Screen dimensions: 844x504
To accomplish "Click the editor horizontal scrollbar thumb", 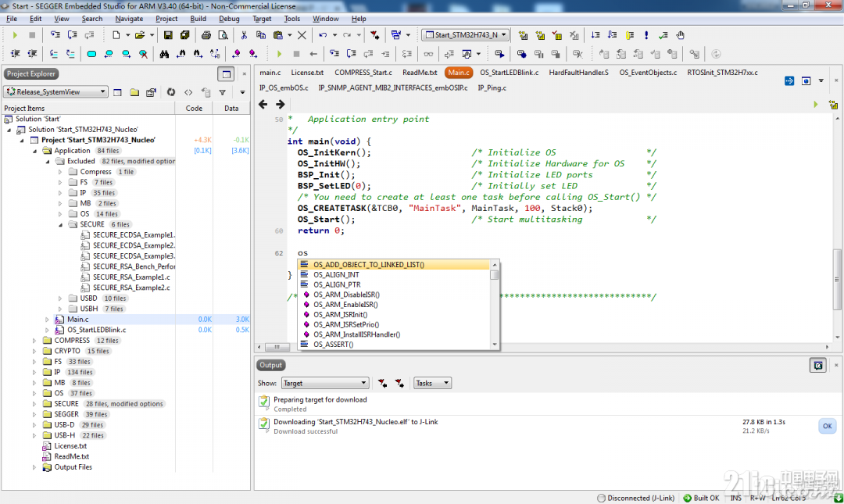I will 277,347.
